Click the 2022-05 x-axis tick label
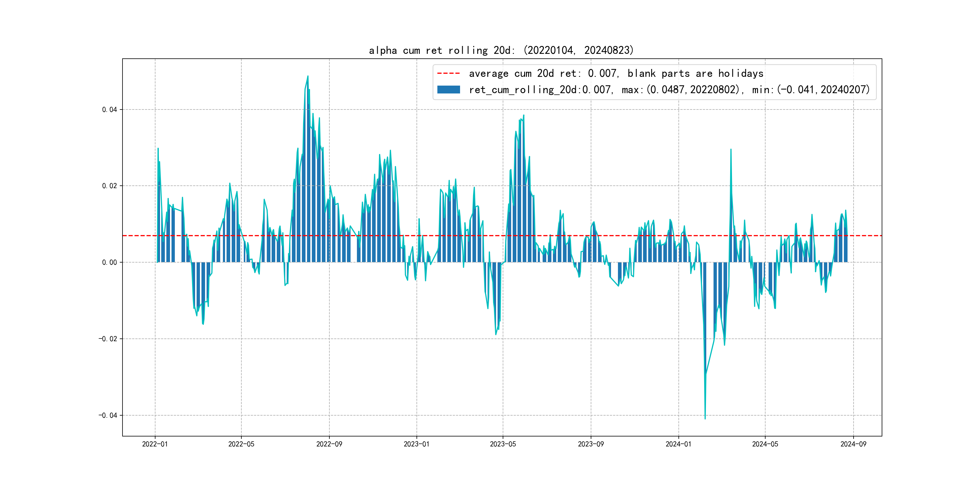Viewport: 980px width, 490px height. [241, 444]
